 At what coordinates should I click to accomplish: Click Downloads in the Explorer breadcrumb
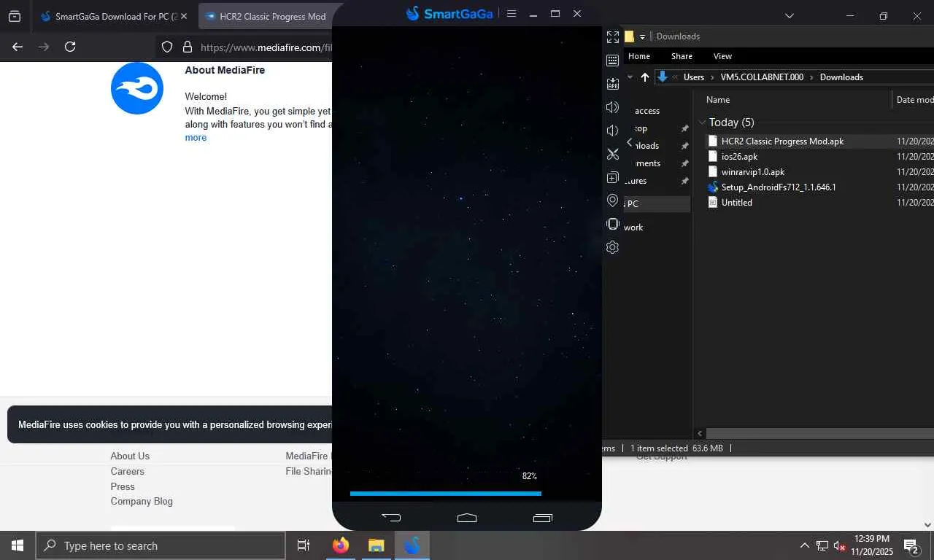(x=841, y=77)
